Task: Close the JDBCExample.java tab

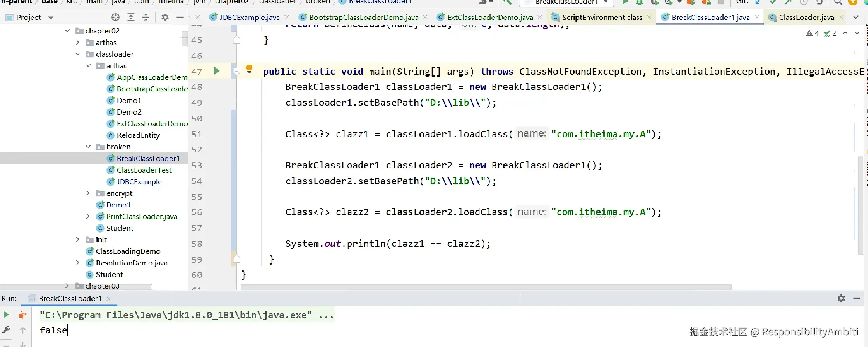Action: pos(287,17)
